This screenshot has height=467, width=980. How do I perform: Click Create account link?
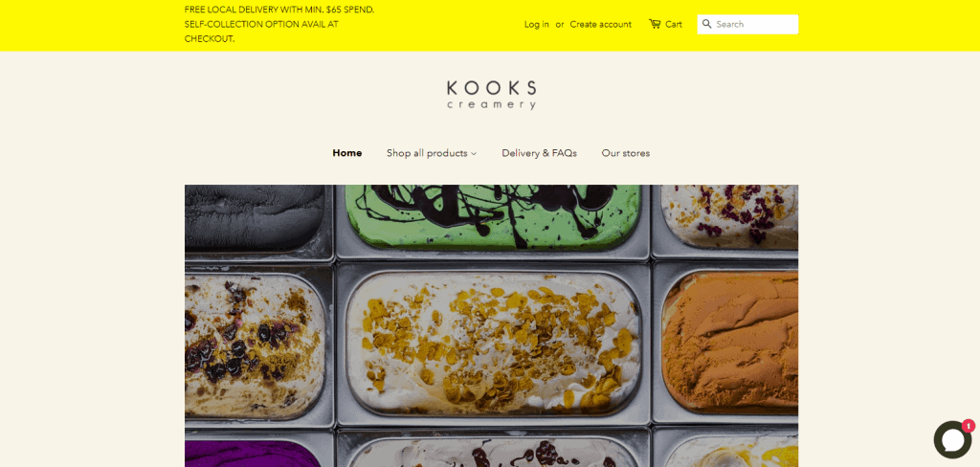click(x=600, y=24)
